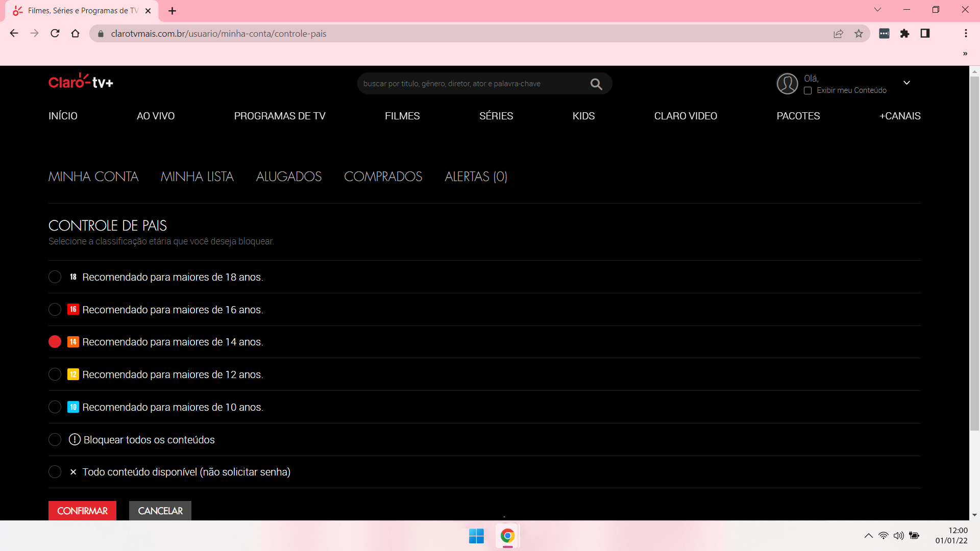
Task: Expand the user account dropdown chevron
Action: pos(906,83)
